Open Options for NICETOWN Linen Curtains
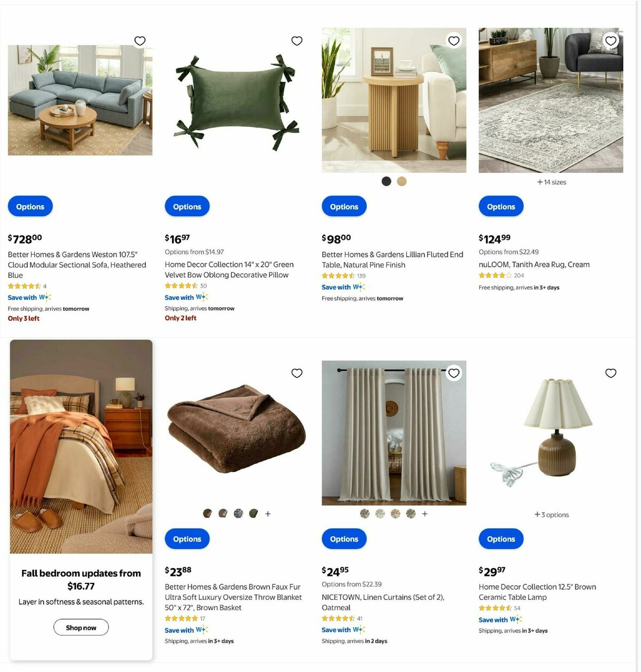 pyautogui.click(x=344, y=538)
